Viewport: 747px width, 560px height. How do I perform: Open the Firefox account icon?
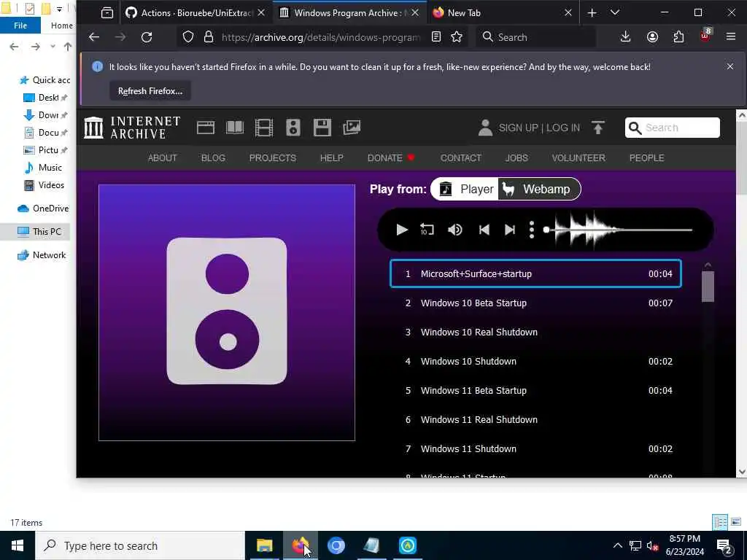(652, 37)
